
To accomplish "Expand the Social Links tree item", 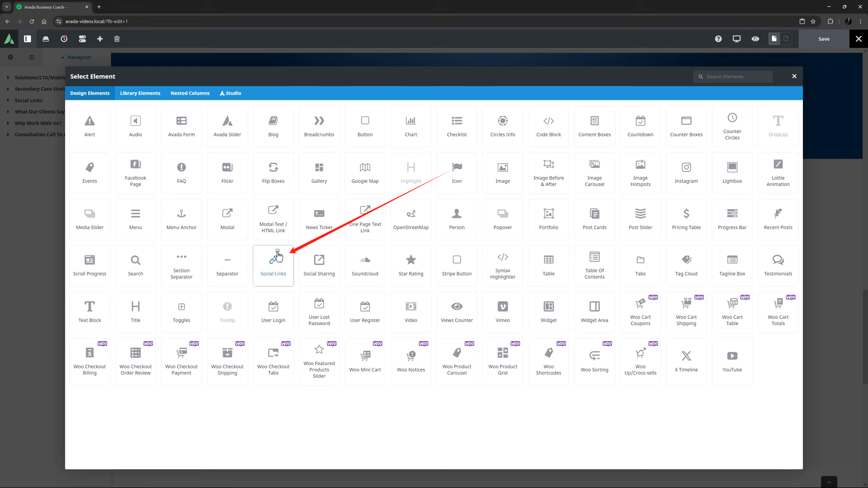I will 8,100.
